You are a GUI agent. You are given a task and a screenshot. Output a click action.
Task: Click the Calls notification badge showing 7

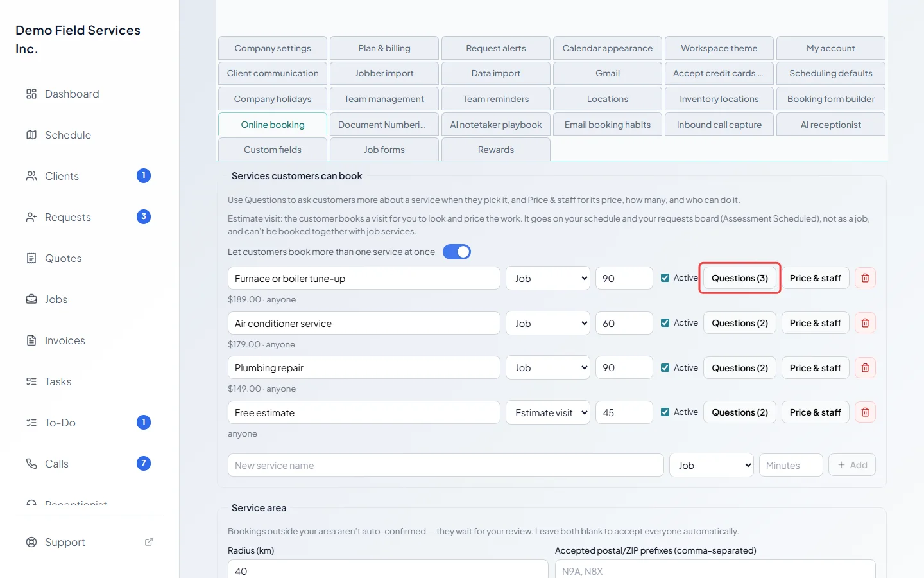(x=144, y=463)
